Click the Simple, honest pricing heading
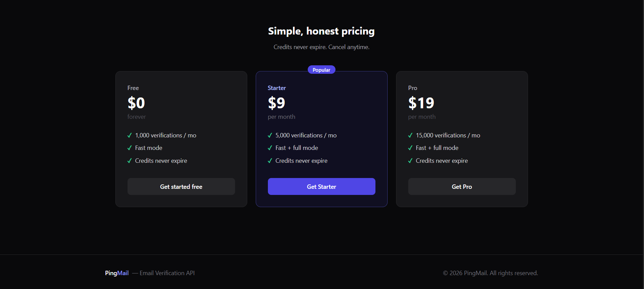 click(321, 31)
